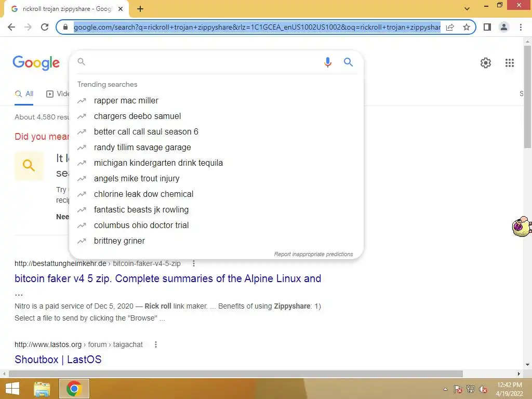532x399 pixels.
Task: Click the horizontal scrollbar thumb
Action: (x=236, y=374)
